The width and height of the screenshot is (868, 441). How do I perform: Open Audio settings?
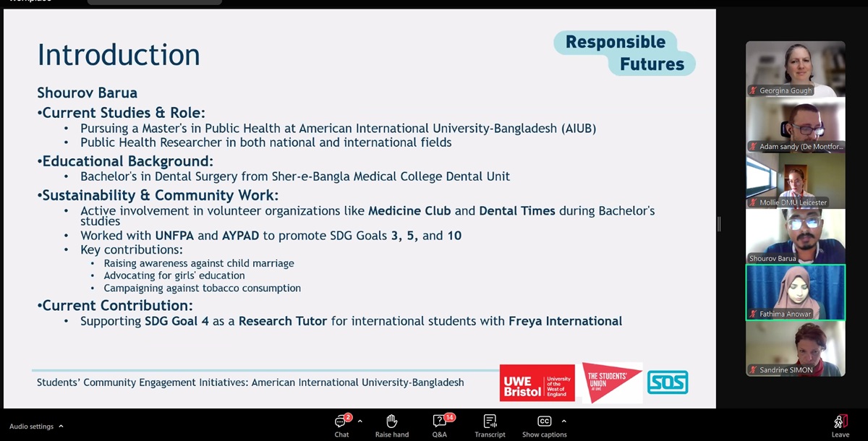[31, 427]
